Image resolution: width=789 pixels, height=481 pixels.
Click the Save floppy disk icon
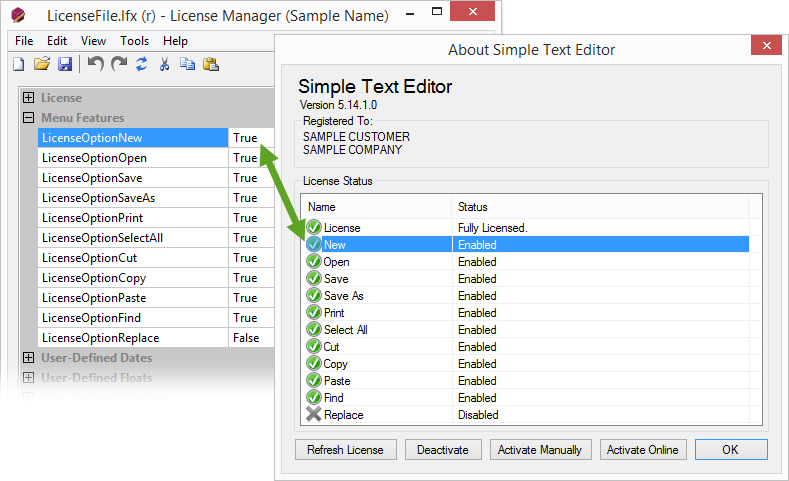point(65,64)
